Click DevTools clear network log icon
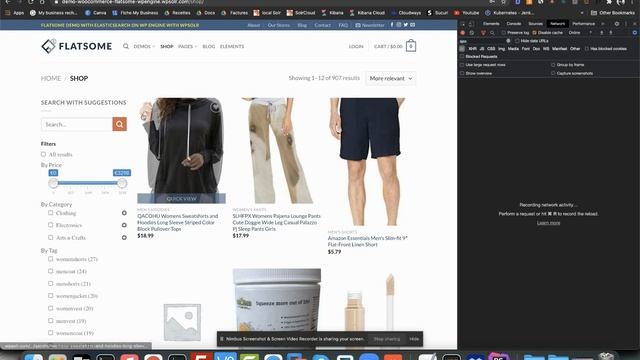This screenshot has height=360, width=640. [x=471, y=33]
